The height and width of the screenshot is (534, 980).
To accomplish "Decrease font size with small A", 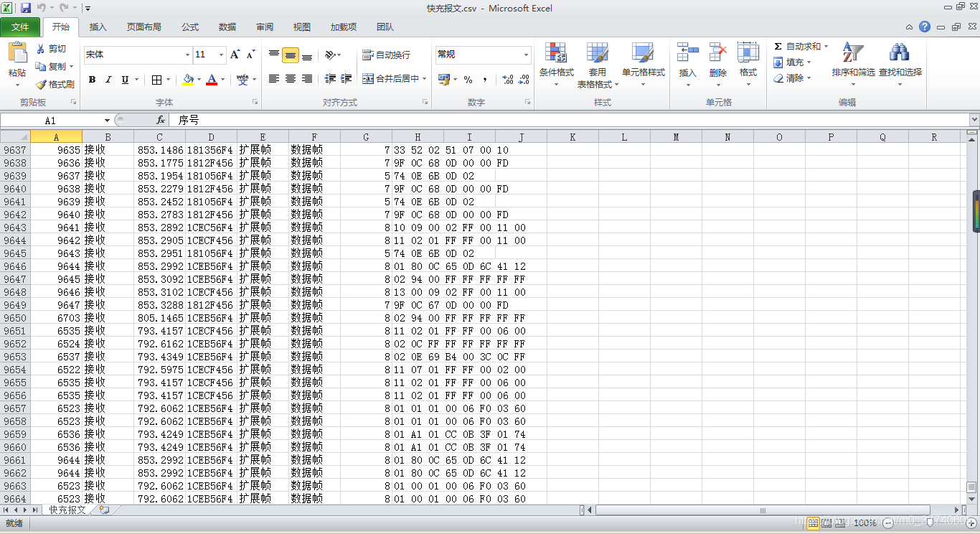I will 250,55.
